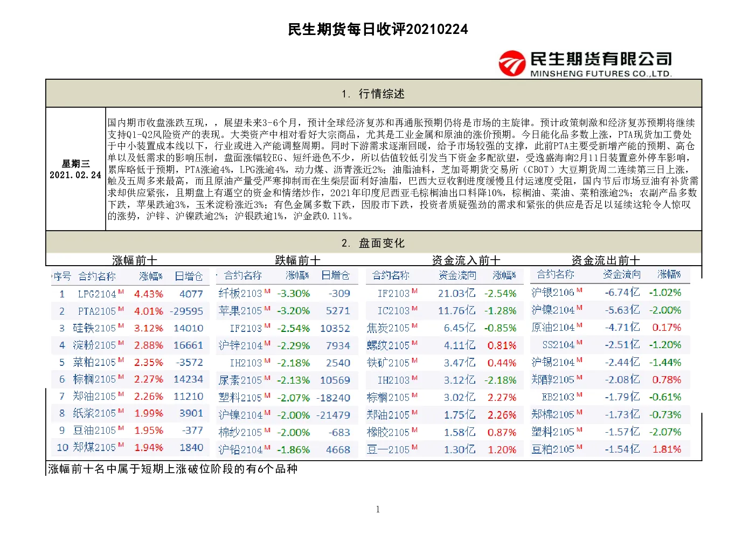Click the 跌幅前十 table heading
Image resolution: width=756 pixels, height=534 pixels.
point(297,260)
